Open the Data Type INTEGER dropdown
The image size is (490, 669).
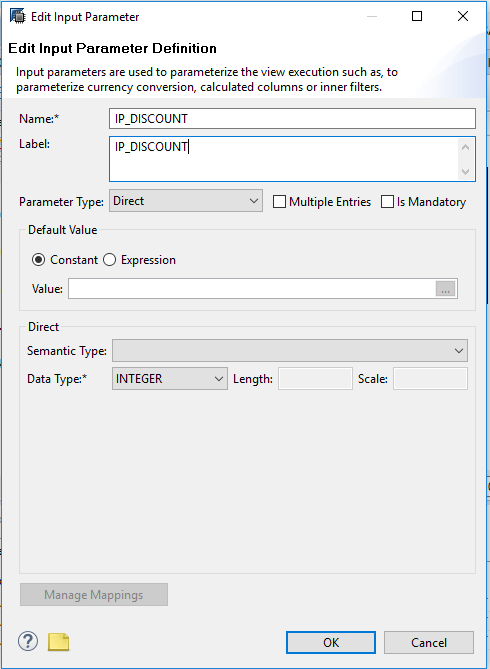(170, 378)
